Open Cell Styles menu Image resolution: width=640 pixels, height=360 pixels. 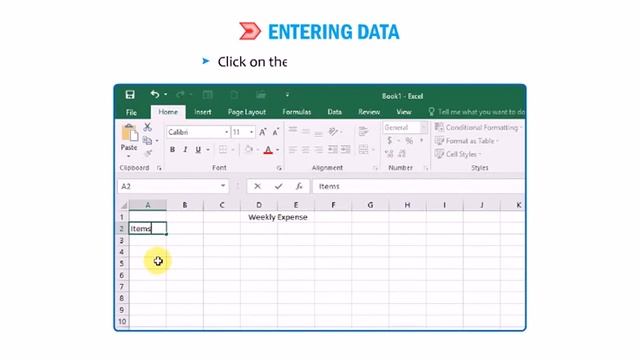pyautogui.click(x=458, y=154)
